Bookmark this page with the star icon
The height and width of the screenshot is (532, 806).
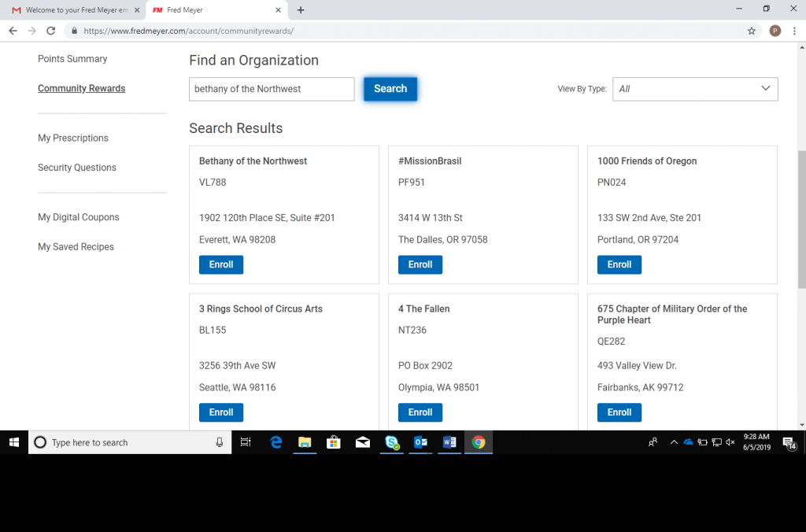click(752, 31)
